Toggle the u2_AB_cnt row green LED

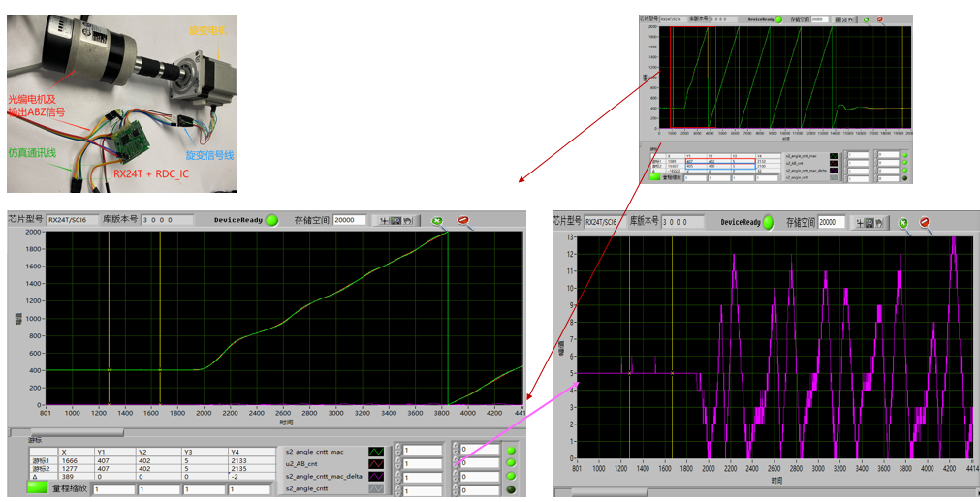(x=512, y=463)
